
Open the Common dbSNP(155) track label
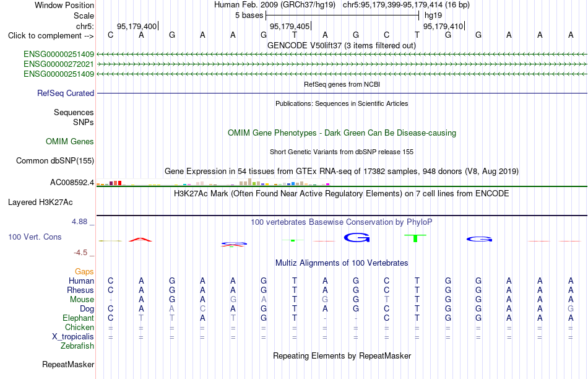[x=55, y=160]
